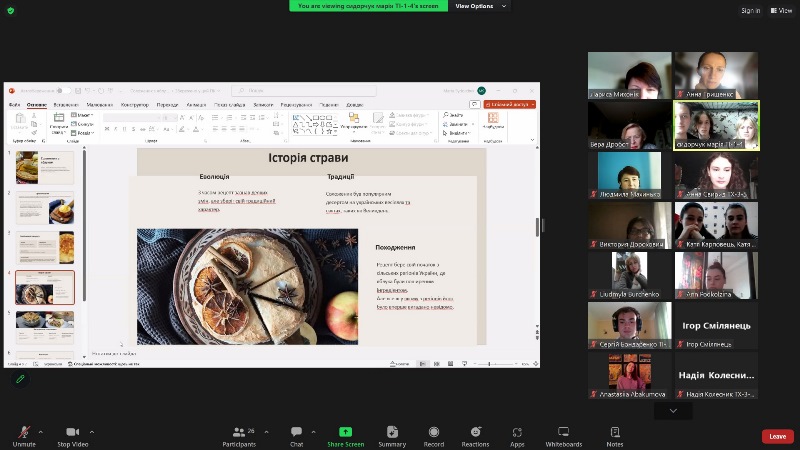800x450 pixels.
Task: Expand video options arrow next to Stop Video
Action: pyautogui.click(x=93, y=432)
